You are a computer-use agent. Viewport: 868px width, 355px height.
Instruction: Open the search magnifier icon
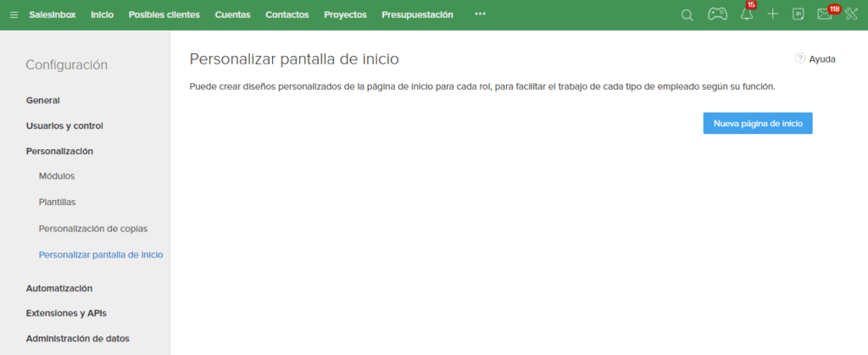click(x=687, y=15)
